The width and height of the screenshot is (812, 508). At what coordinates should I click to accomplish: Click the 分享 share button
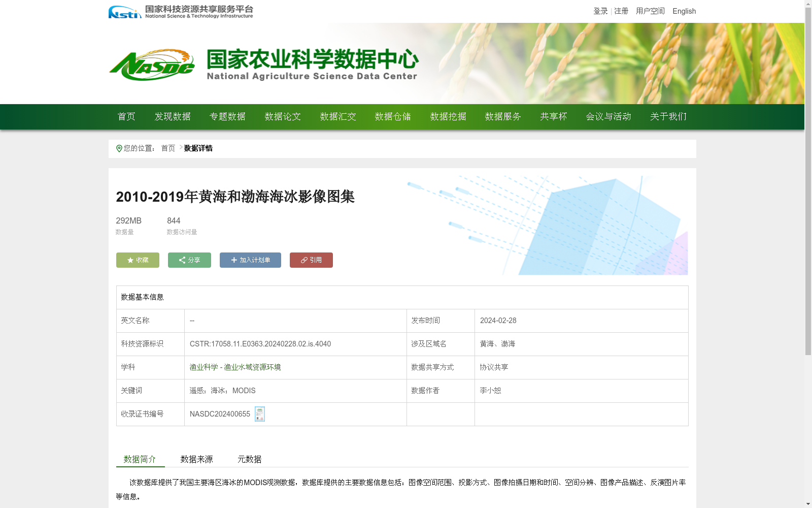189,260
